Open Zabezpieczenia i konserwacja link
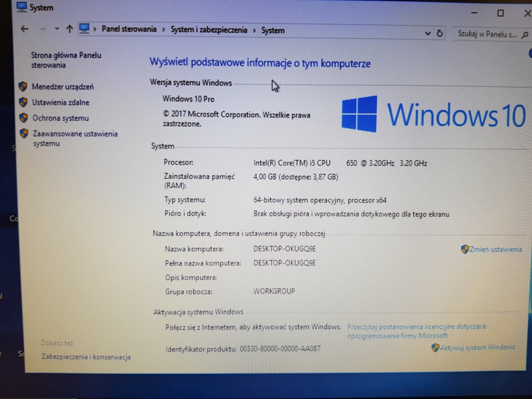Viewport: 532px width, 399px height. [86, 357]
